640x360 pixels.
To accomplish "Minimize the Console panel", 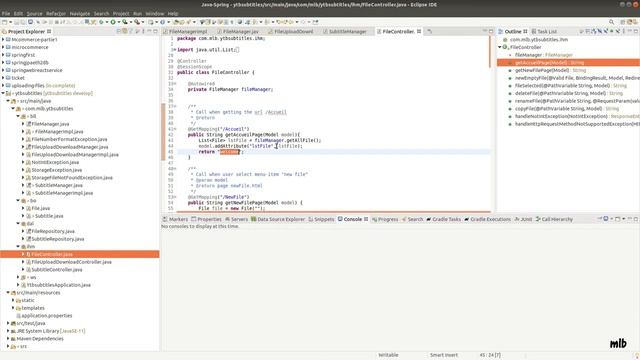I will 630,219.
